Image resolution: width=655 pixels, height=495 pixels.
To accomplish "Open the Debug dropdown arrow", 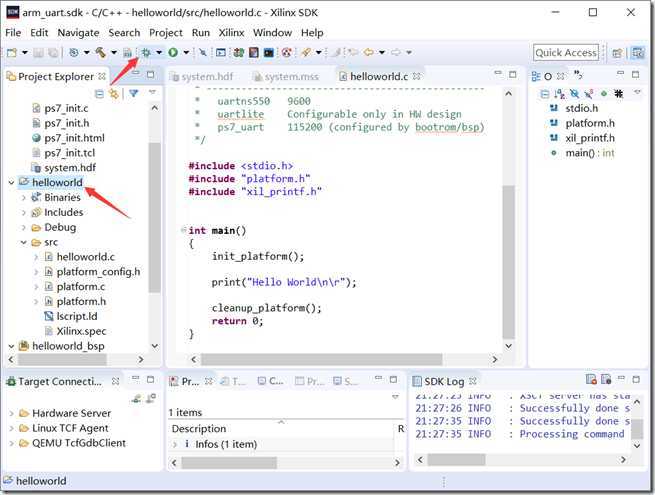I will click(159, 53).
